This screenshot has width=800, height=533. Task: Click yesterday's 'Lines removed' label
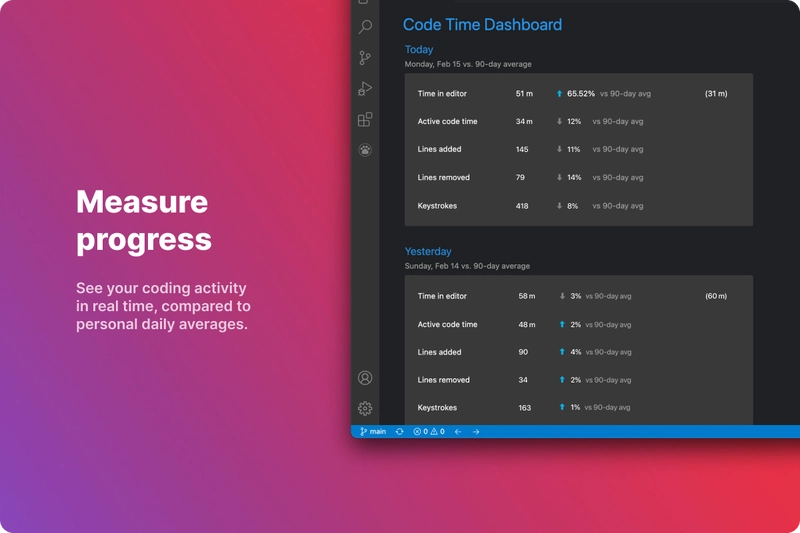[x=443, y=380]
